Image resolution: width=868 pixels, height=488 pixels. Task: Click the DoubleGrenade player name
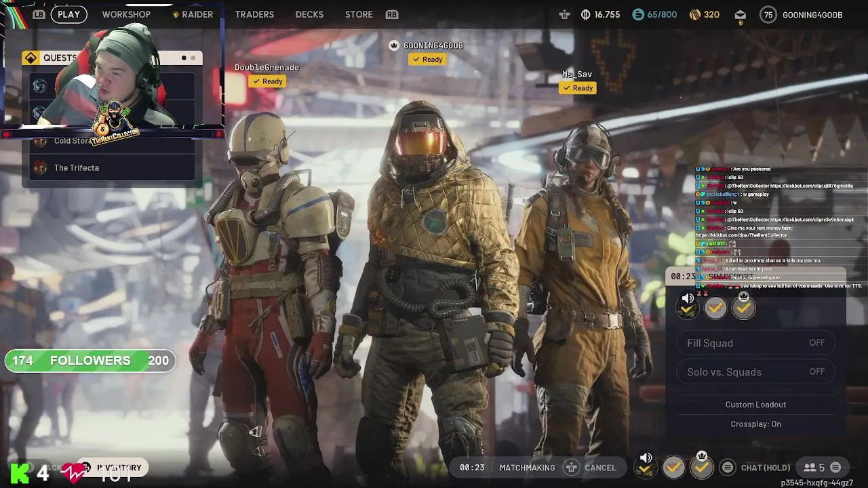[x=267, y=68]
